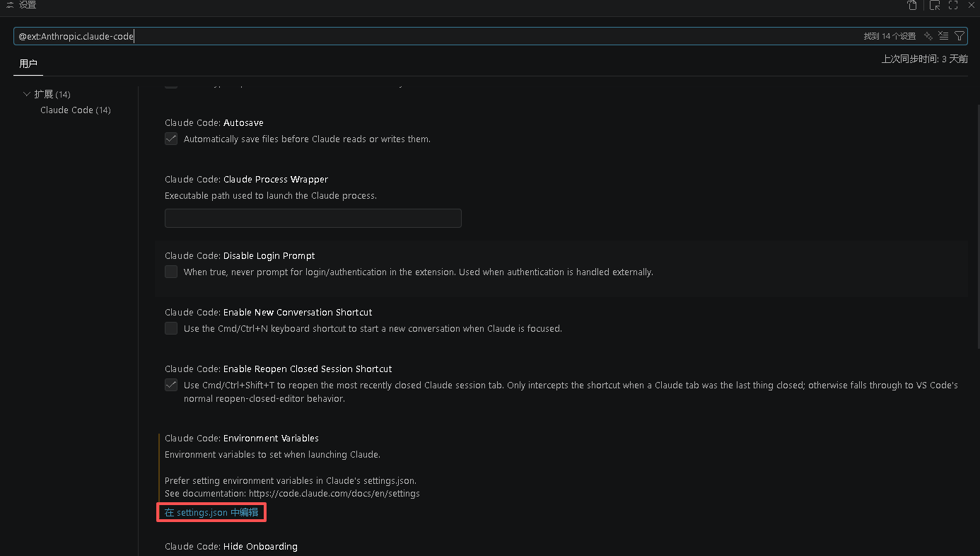Image resolution: width=980 pixels, height=556 pixels.
Task: Uncheck Enable Reopen Closed Session Shortcut
Action: point(171,385)
